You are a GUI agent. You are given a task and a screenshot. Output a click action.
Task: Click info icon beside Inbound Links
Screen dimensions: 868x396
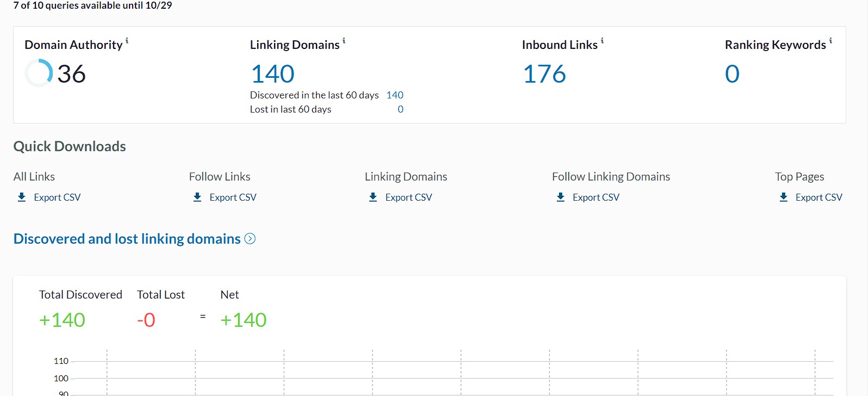(602, 41)
